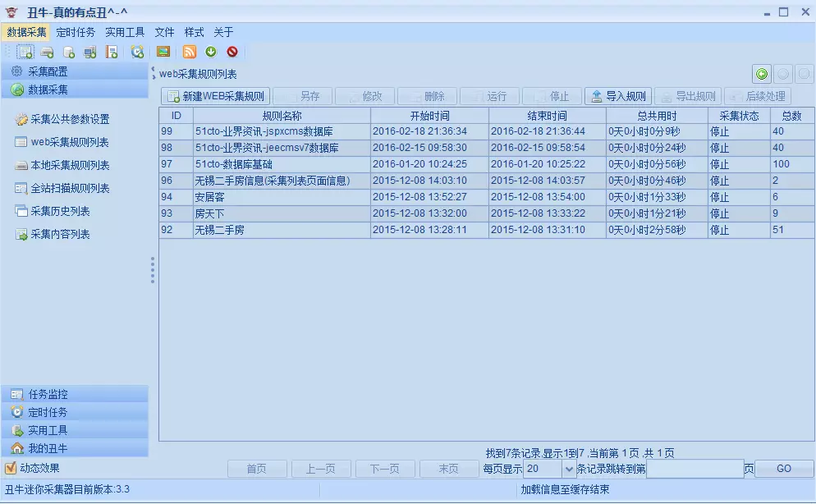Screen dimensions: 816x504
Task: Click the scanner icon beside 本地采集规则列表
Action: click(x=21, y=165)
